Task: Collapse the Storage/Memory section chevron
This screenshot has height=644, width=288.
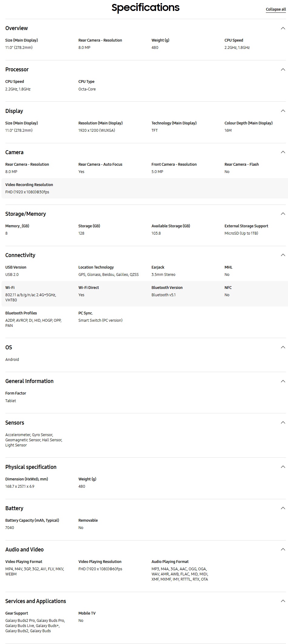Action: (x=283, y=214)
